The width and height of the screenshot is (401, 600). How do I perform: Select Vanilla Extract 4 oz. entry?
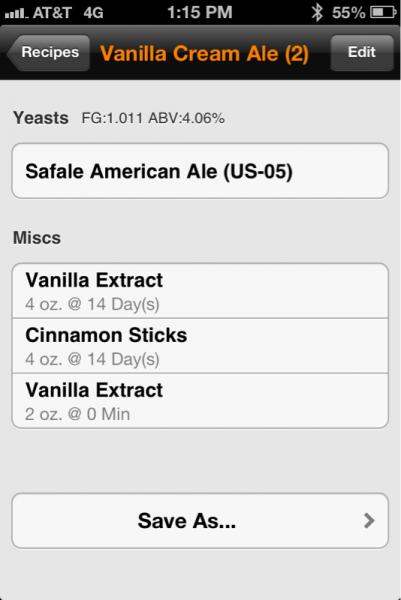tap(200, 291)
